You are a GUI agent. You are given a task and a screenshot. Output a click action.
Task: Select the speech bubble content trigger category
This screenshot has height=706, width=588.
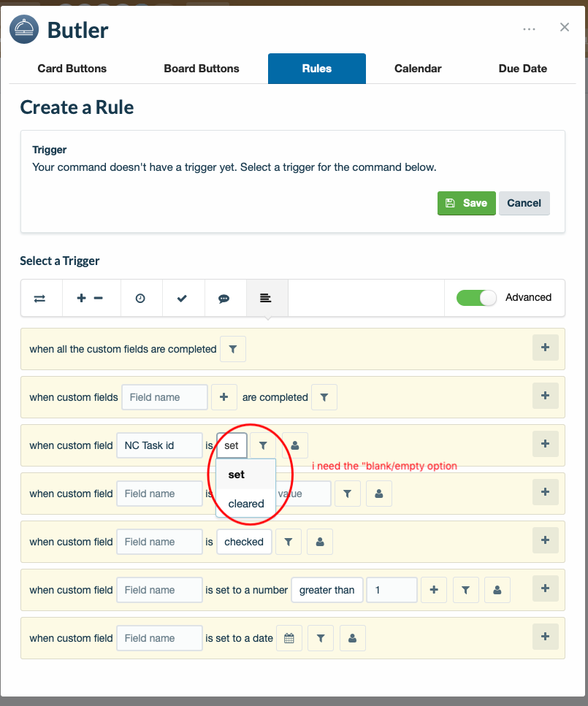click(224, 298)
